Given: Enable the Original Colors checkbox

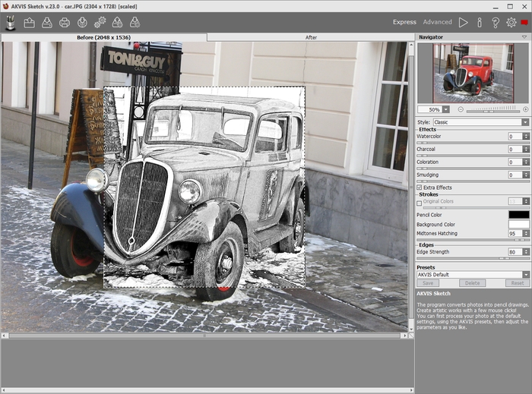Looking at the screenshot, I should (420, 203).
